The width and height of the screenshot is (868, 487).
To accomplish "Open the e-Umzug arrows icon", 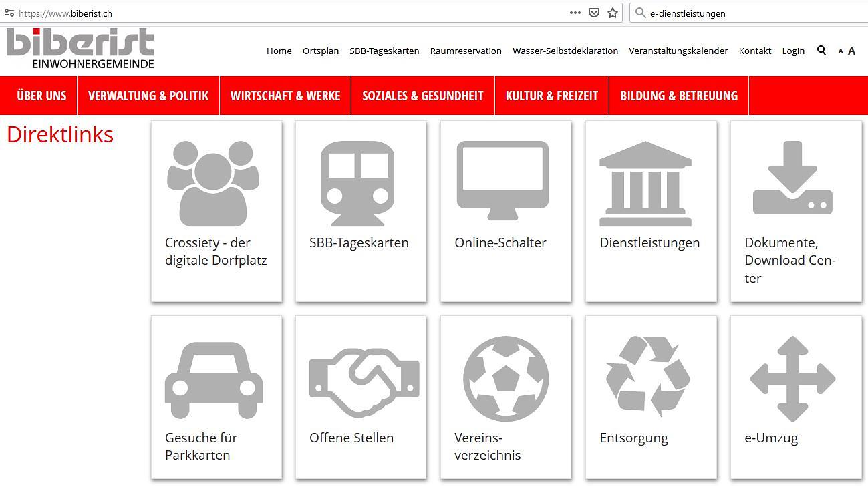I will click(x=792, y=379).
